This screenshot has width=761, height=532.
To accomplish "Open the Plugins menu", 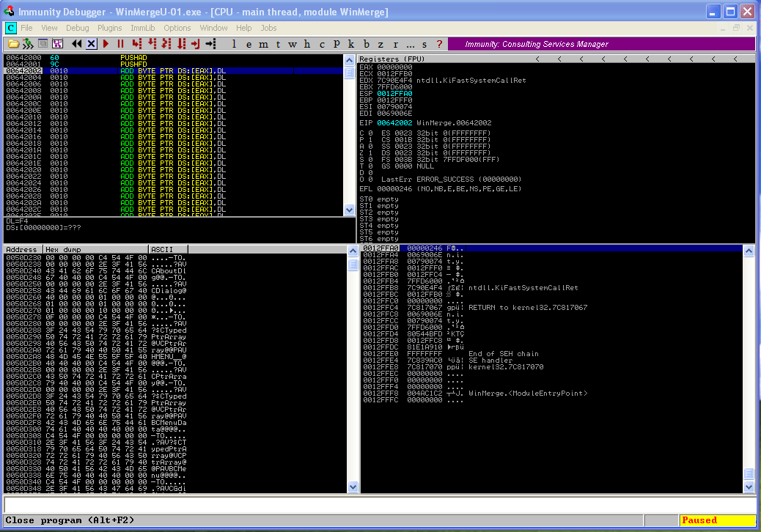I will tap(109, 28).
